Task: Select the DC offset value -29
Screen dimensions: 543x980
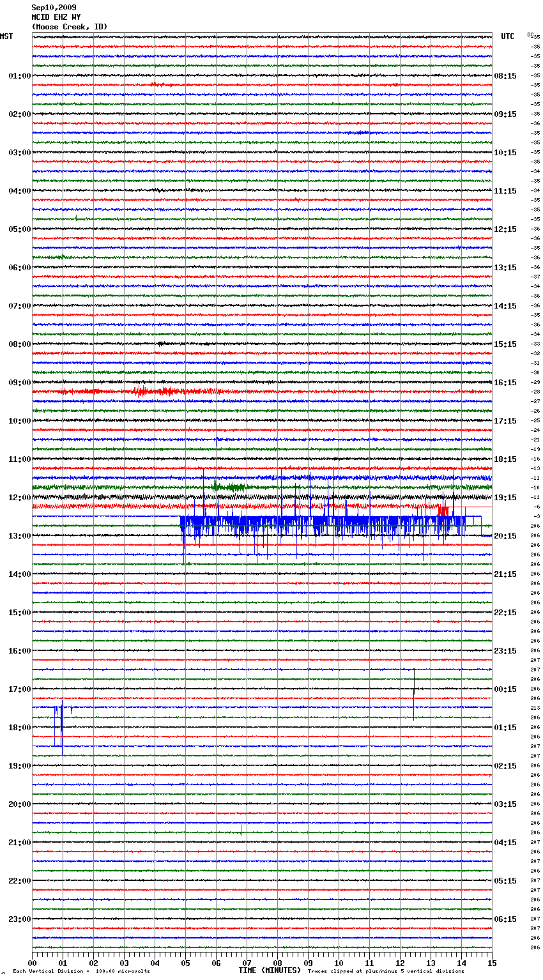Action: 535,382
